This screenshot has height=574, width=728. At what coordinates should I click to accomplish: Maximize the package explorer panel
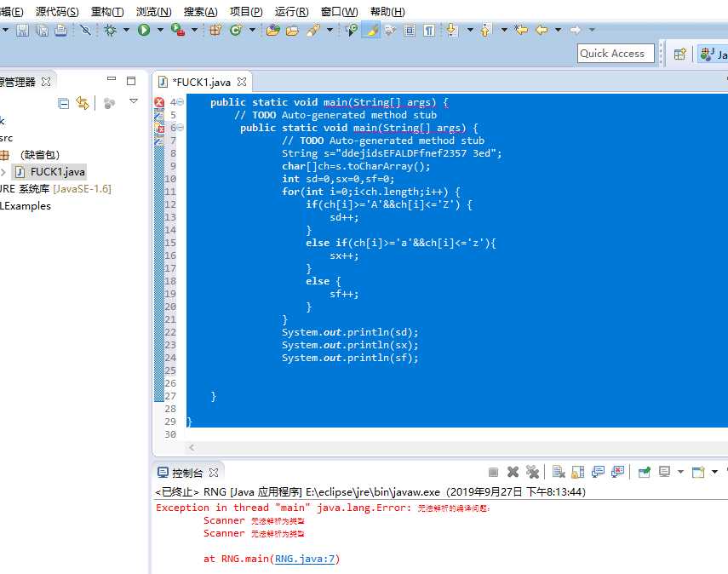(x=131, y=81)
